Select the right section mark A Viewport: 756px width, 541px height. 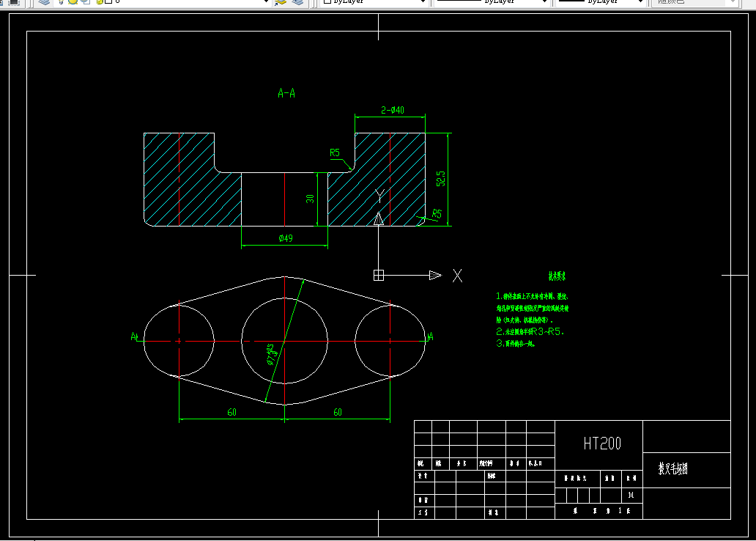[x=431, y=336]
